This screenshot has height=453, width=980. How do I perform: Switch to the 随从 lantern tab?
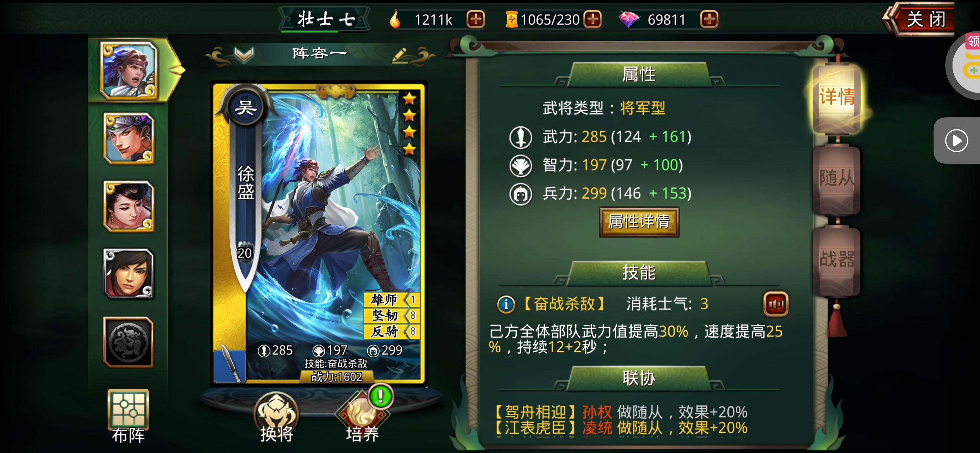pos(837,179)
